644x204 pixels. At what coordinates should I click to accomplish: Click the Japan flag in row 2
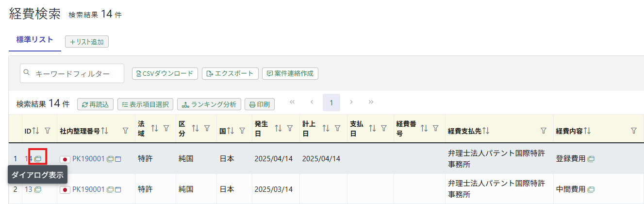[65, 190]
